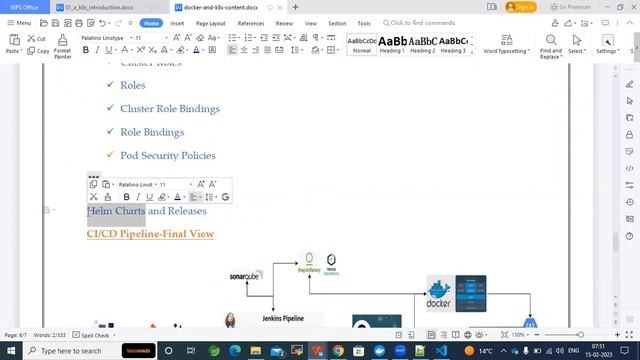Viewport: 640px width, 360px height.
Task: Open the Select tool menu
Action: [x=577, y=44]
